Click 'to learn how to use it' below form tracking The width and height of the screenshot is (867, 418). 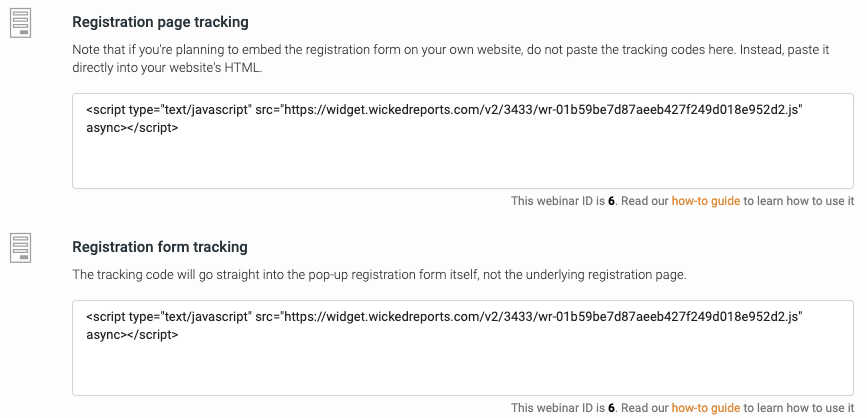click(798, 408)
